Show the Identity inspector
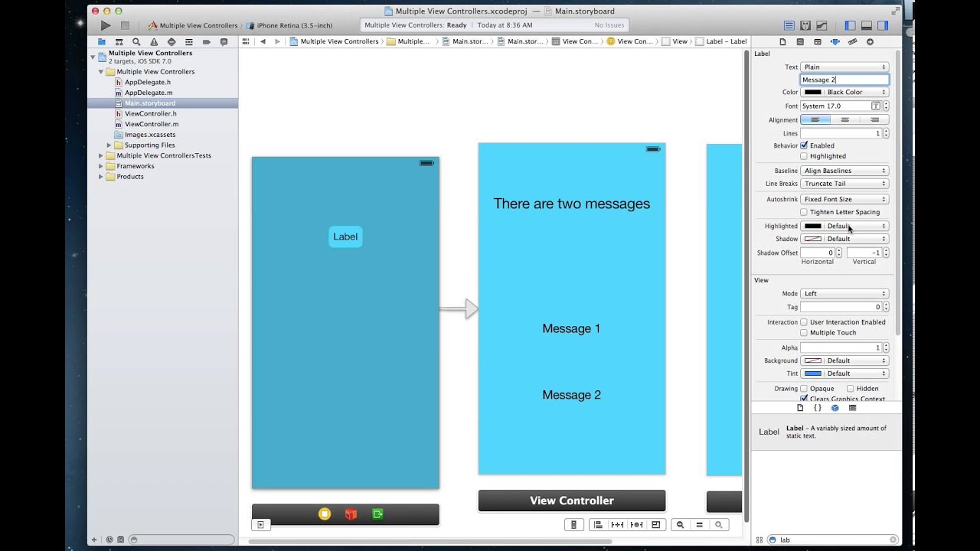The image size is (980, 551). [818, 41]
